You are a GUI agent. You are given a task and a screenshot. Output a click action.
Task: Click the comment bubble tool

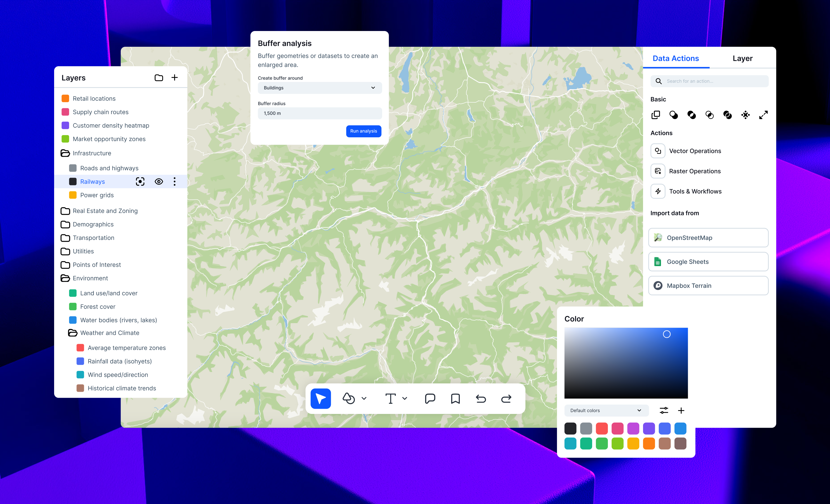(430, 399)
